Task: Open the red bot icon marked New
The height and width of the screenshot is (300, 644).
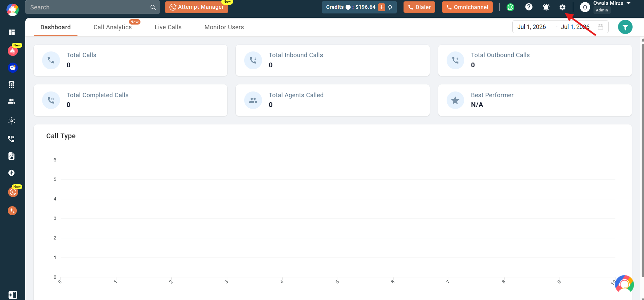Action: pos(13,51)
